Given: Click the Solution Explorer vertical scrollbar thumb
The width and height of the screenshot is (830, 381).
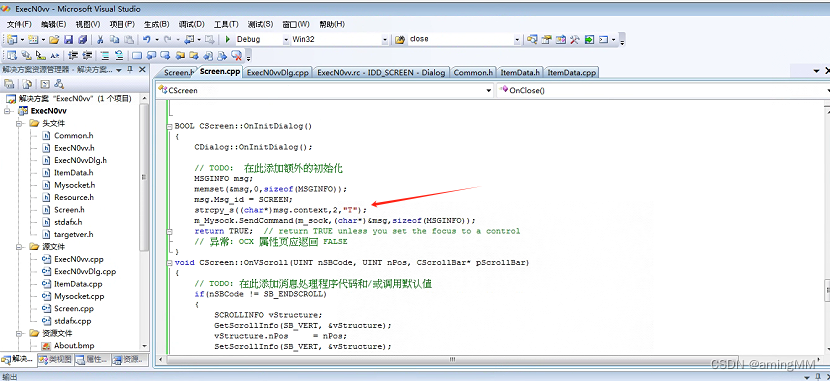Looking at the screenshot, I should (144, 177).
